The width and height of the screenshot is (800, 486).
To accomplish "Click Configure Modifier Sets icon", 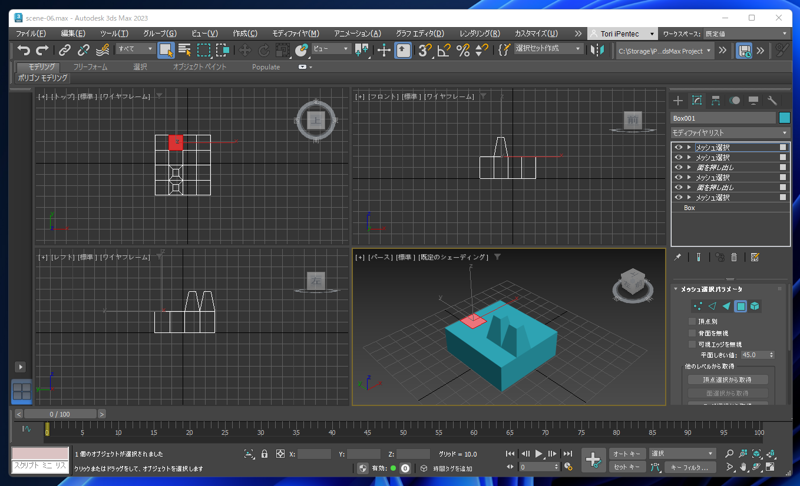I will click(755, 258).
